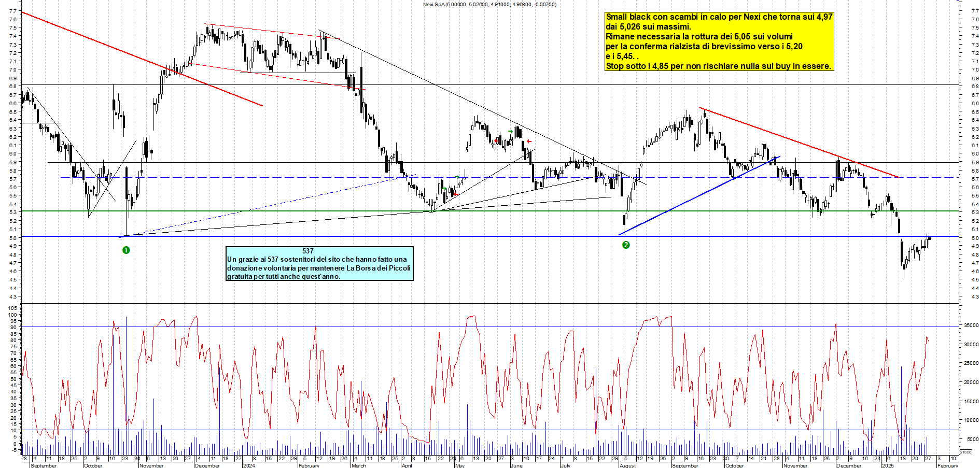Image resolution: width=980 pixels, height=468 pixels.
Task: Click the line 'donazione volontaria per mantenere La Borsa'
Action: click(x=319, y=268)
